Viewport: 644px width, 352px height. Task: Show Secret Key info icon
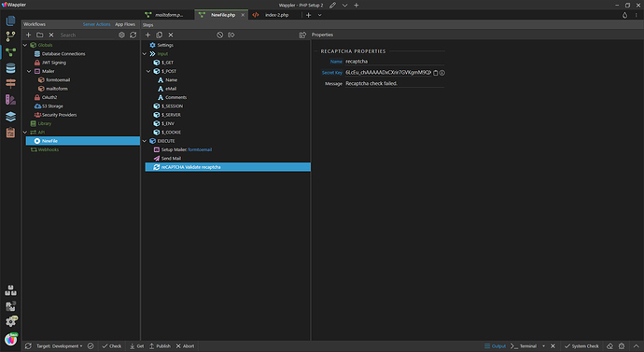[x=441, y=73]
